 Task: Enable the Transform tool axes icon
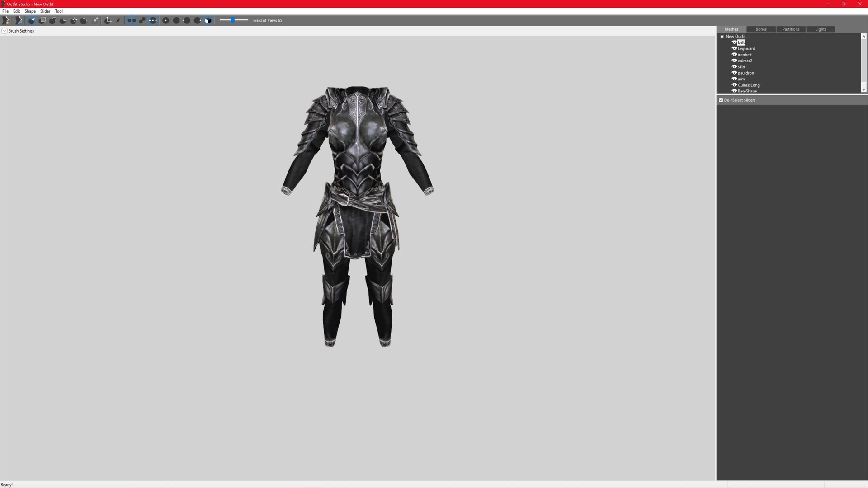108,20
